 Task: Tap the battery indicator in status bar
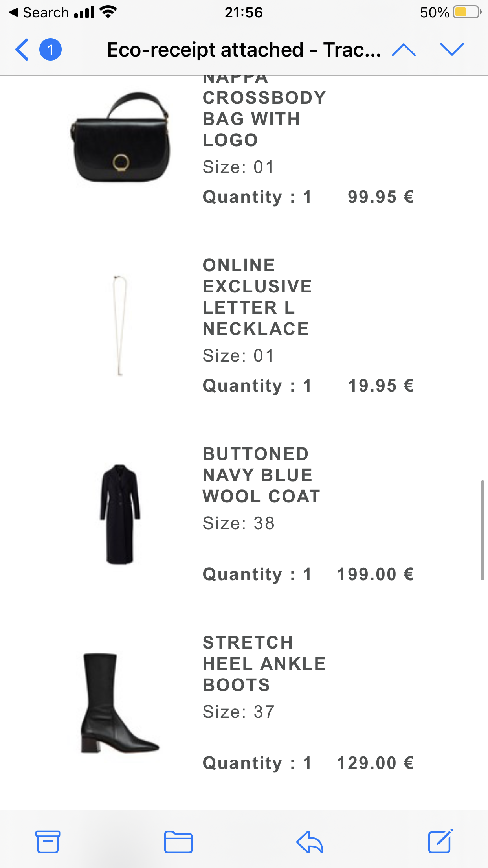click(467, 12)
